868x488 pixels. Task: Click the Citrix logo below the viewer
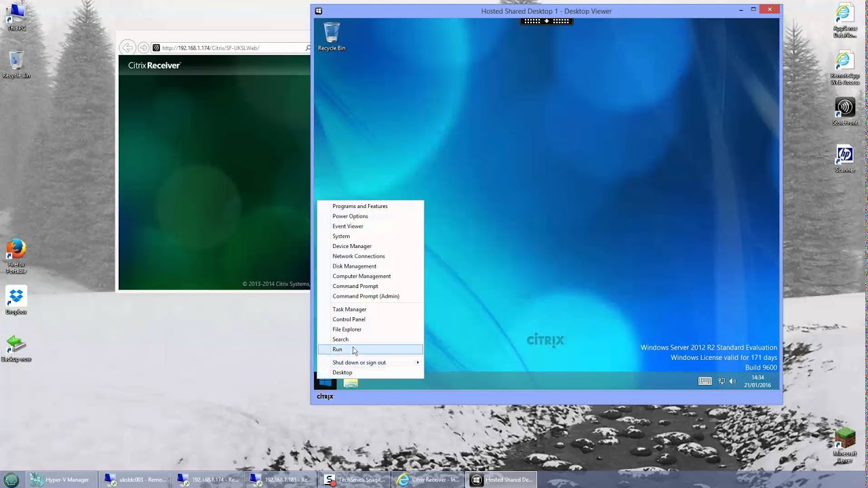pos(325,396)
